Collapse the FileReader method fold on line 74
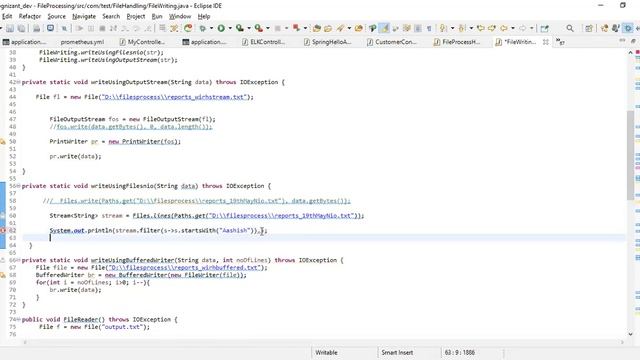Image resolution: width=640 pixels, height=360 pixels. tap(18, 320)
